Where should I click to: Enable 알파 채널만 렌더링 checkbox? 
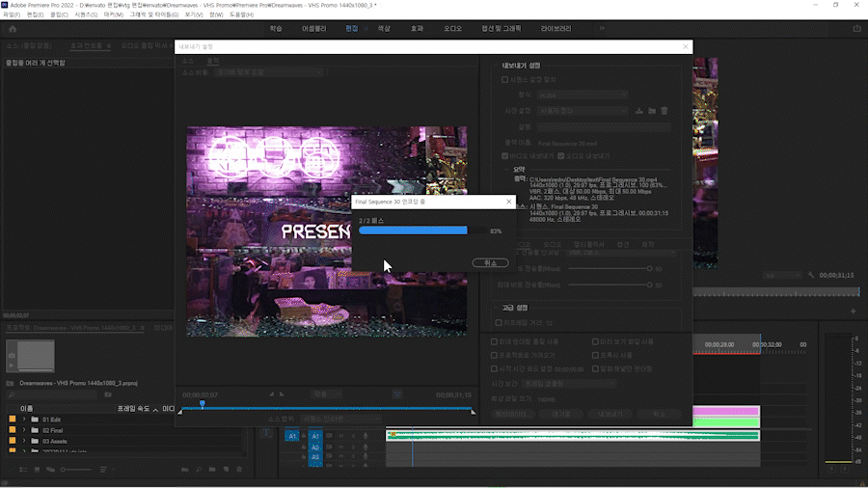(x=596, y=368)
